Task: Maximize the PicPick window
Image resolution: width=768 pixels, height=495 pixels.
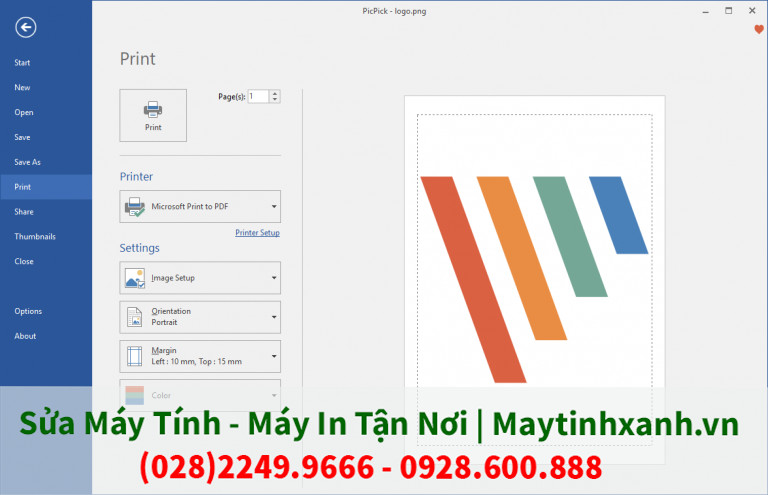Action: tap(729, 11)
